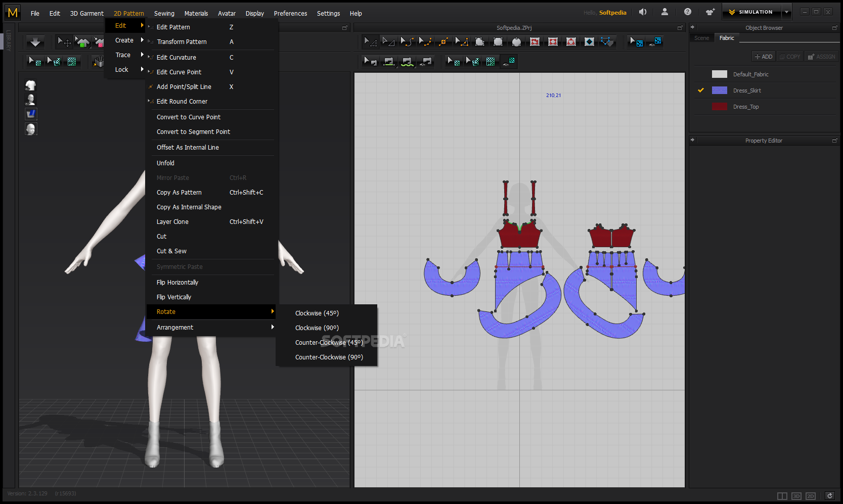843x504 pixels.
Task: Select the Add Point/Split Line tool icon
Action: 443,41
